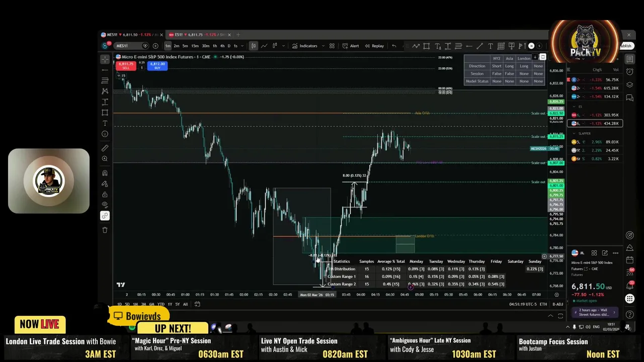The image size is (644, 362).
Task: Select the 1m timeframe
Action: tap(168, 46)
